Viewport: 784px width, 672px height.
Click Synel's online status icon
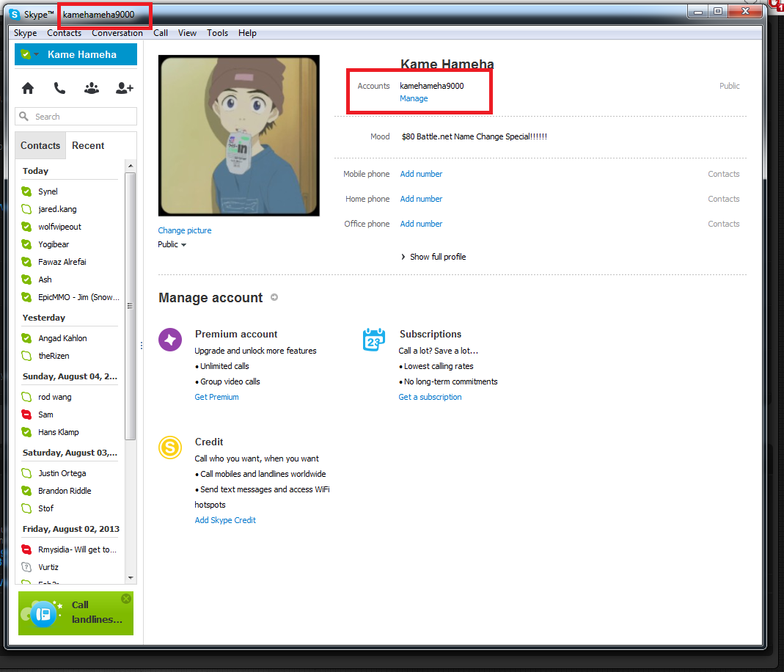[26, 191]
